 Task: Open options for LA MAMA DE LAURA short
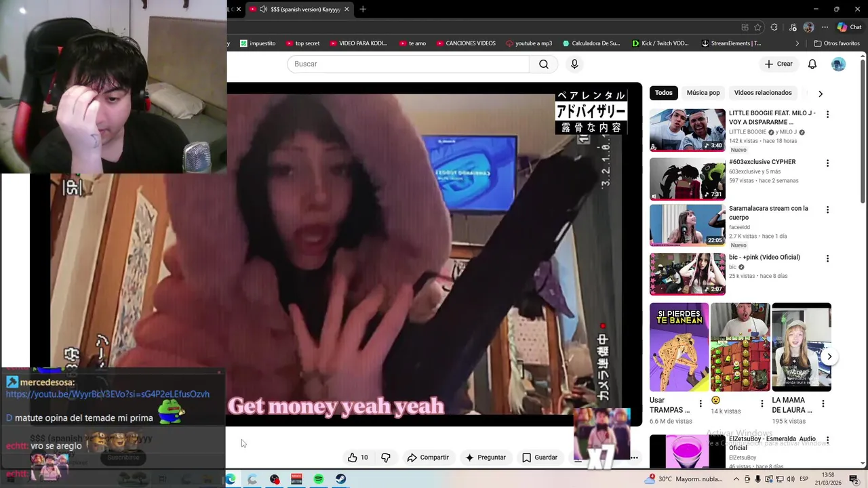click(823, 404)
